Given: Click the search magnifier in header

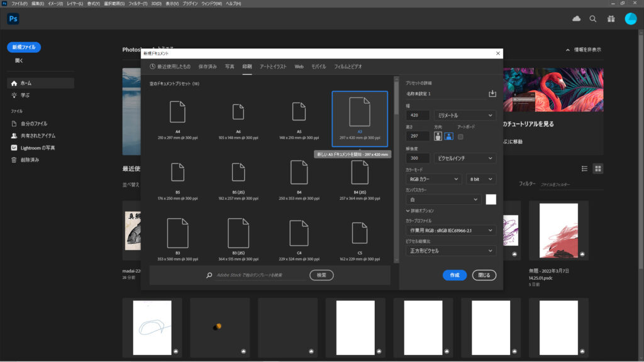Looking at the screenshot, I should (x=592, y=18).
